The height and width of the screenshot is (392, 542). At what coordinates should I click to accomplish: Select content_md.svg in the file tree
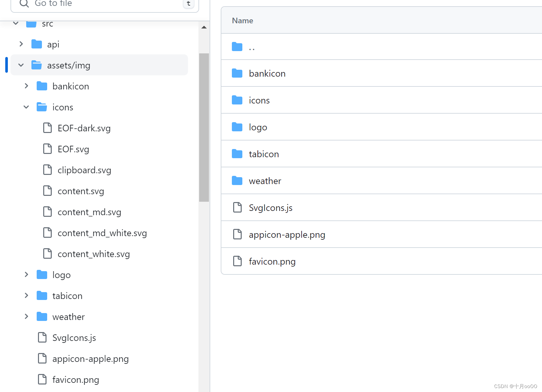89,212
